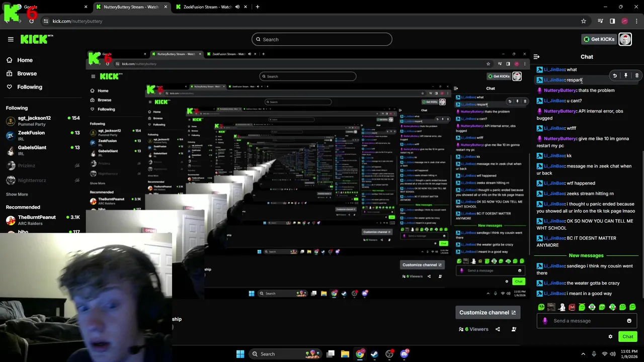Open Chrome three-dot menu
This screenshot has width=644, height=362.
point(637,21)
